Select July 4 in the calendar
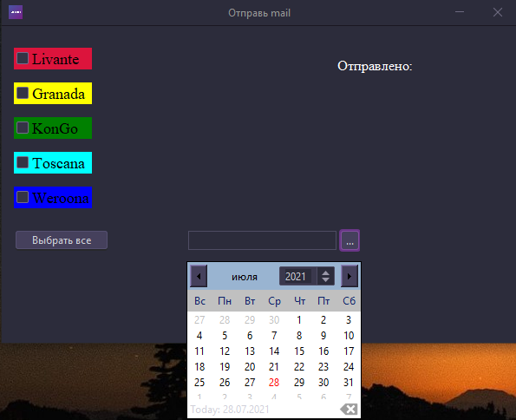 pyautogui.click(x=199, y=336)
